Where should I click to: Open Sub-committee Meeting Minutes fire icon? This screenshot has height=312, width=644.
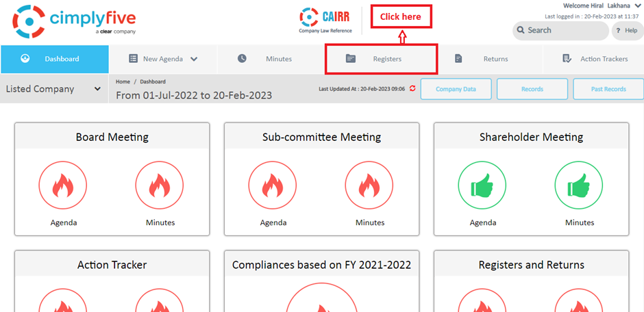click(369, 185)
